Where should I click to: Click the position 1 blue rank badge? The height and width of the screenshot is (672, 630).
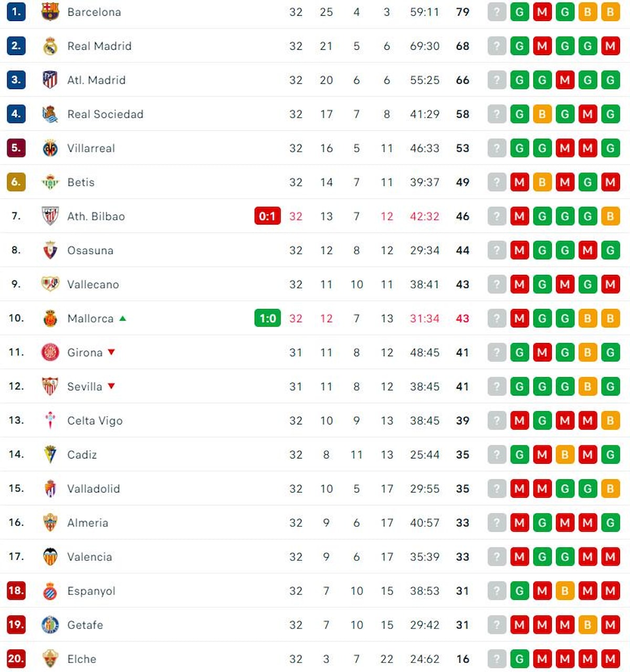coord(16,12)
